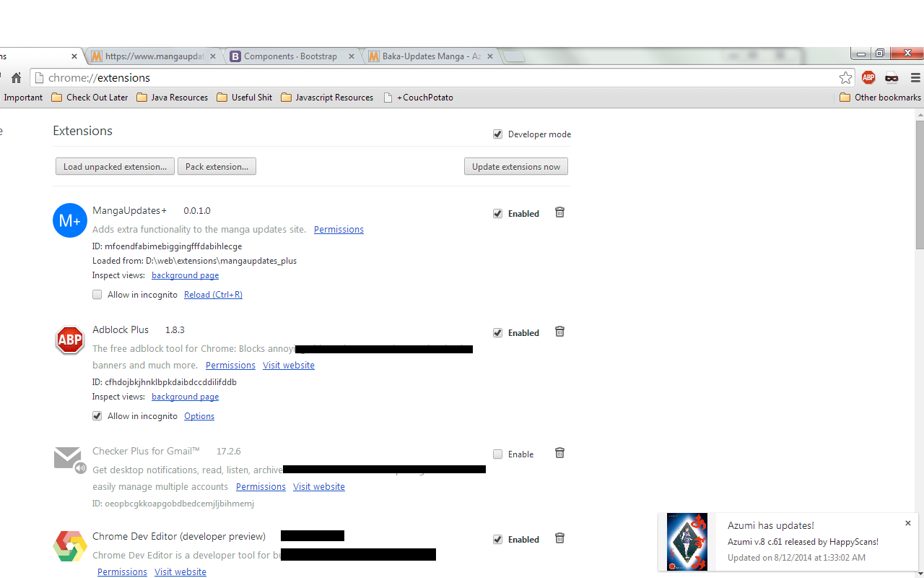Image resolution: width=924 pixels, height=578 pixels.
Task: Open Permissions link for Adblock Plus
Action: point(230,366)
